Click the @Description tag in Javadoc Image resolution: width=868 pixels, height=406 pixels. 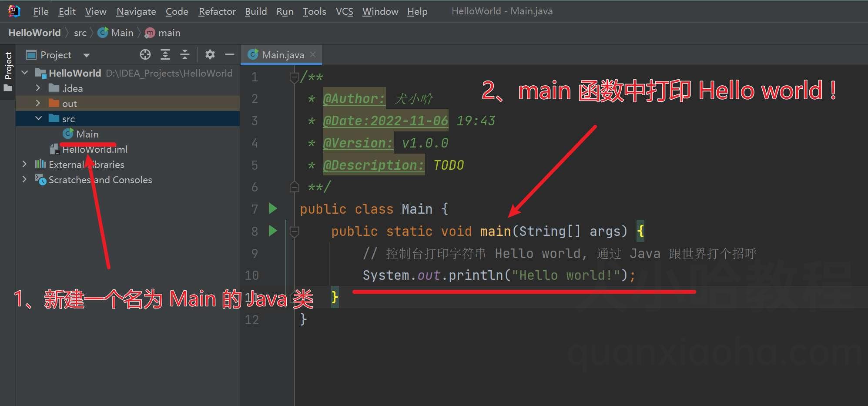tap(374, 165)
